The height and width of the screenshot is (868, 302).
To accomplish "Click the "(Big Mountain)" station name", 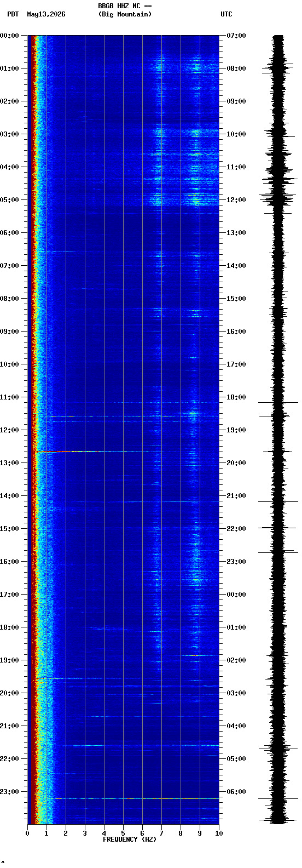I will (125, 14).
